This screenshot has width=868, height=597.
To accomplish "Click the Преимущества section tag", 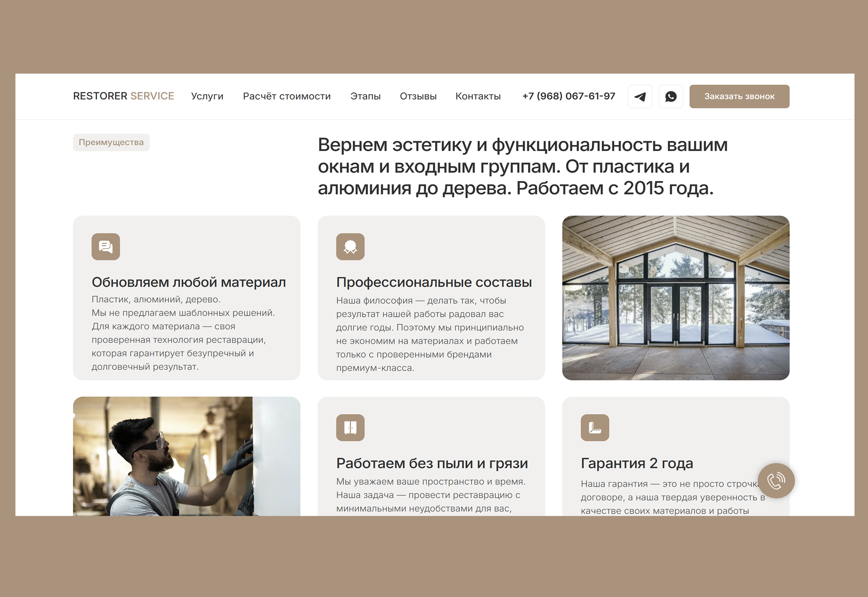I will (111, 142).
